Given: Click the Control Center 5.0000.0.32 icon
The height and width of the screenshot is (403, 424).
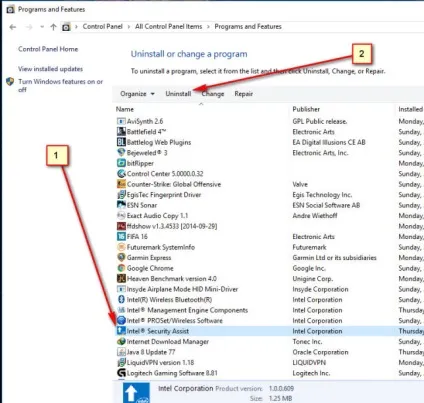Looking at the screenshot, I should 121,174.
